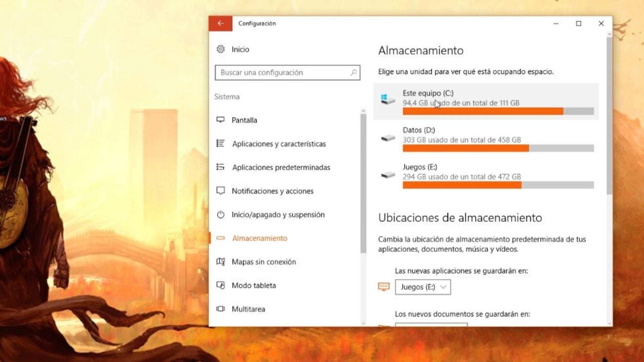Open Aplicaciones predeterminadas settings

[281, 167]
